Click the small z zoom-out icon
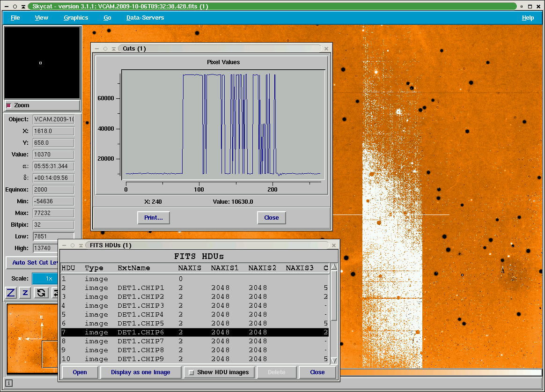 click(26, 293)
